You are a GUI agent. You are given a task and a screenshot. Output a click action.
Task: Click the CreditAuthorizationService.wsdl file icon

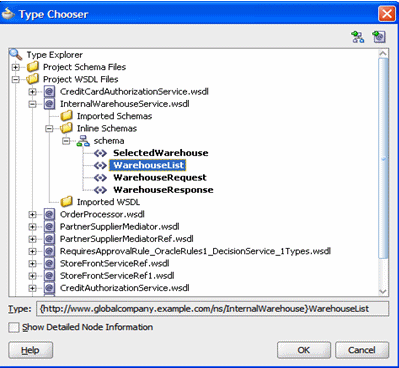(x=49, y=288)
